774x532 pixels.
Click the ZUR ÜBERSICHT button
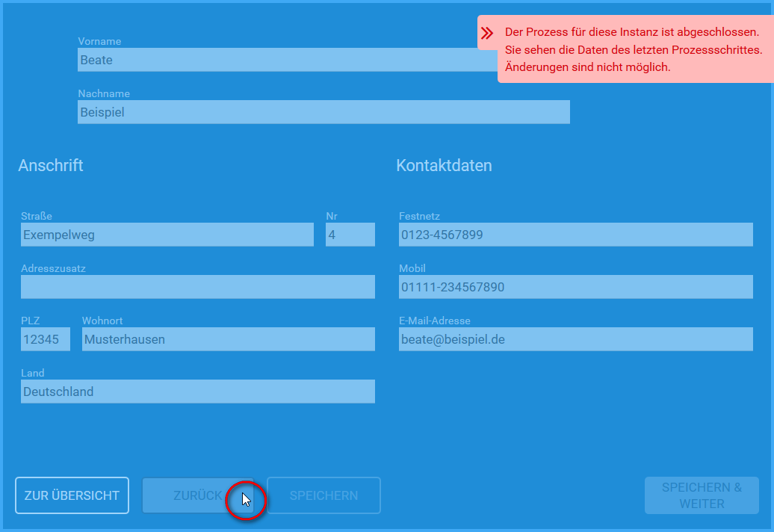tap(72, 495)
